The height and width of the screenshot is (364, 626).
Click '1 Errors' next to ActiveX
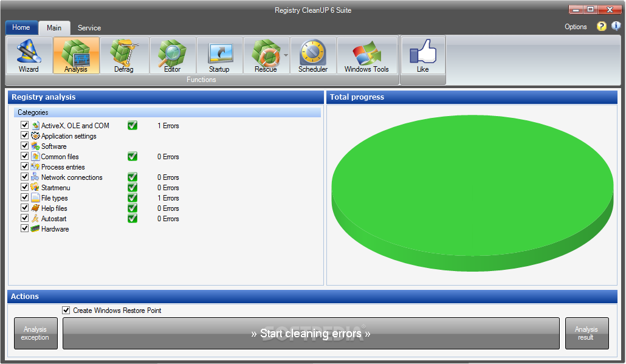(168, 126)
